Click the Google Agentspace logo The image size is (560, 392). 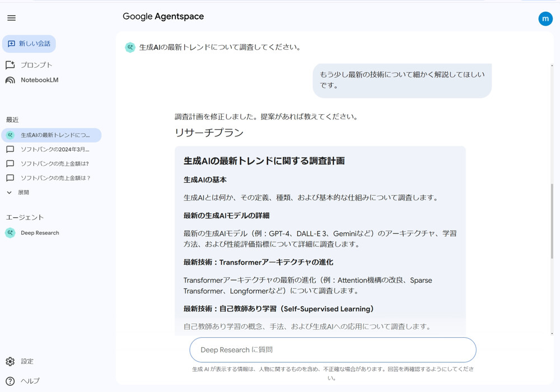(x=163, y=16)
